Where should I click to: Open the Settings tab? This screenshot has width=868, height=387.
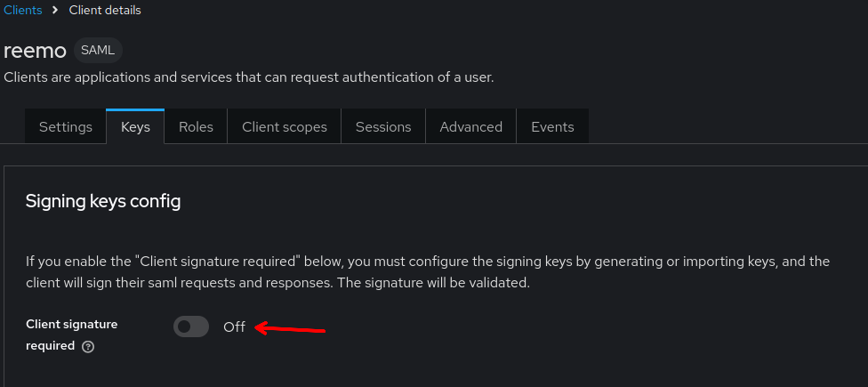66,126
